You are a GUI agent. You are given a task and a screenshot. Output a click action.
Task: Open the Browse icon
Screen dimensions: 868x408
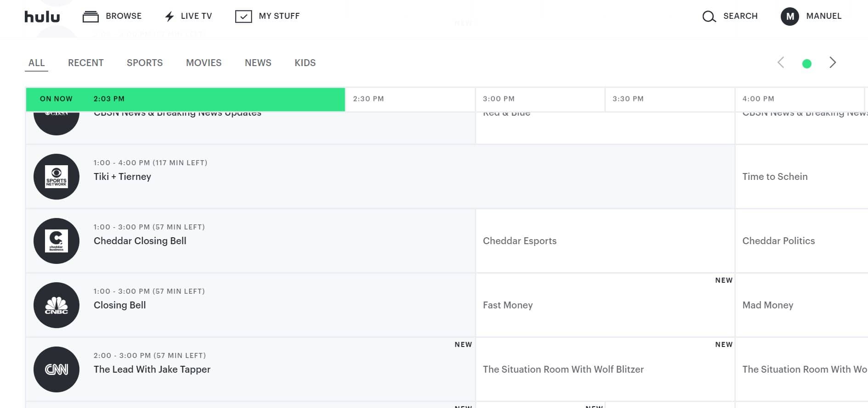point(90,17)
